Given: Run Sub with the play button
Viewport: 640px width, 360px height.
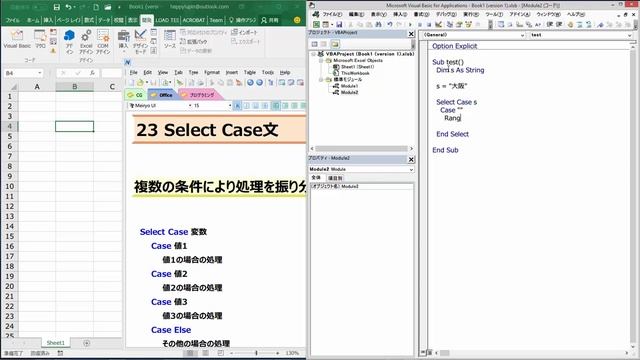Looking at the screenshot, I should point(410,24).
